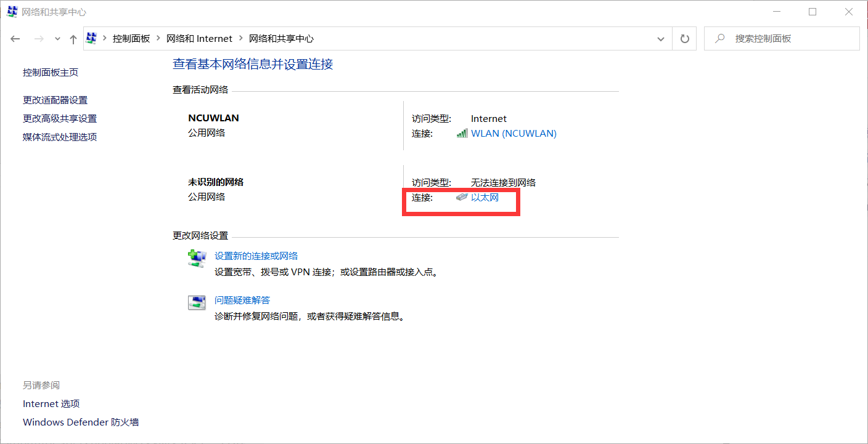
Task: Click the troubleshooter icon
Action: [197, 302]
